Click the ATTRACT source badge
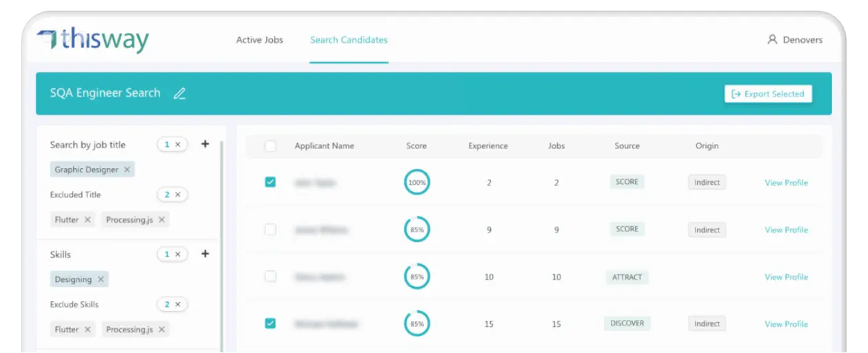 (627, 277)
